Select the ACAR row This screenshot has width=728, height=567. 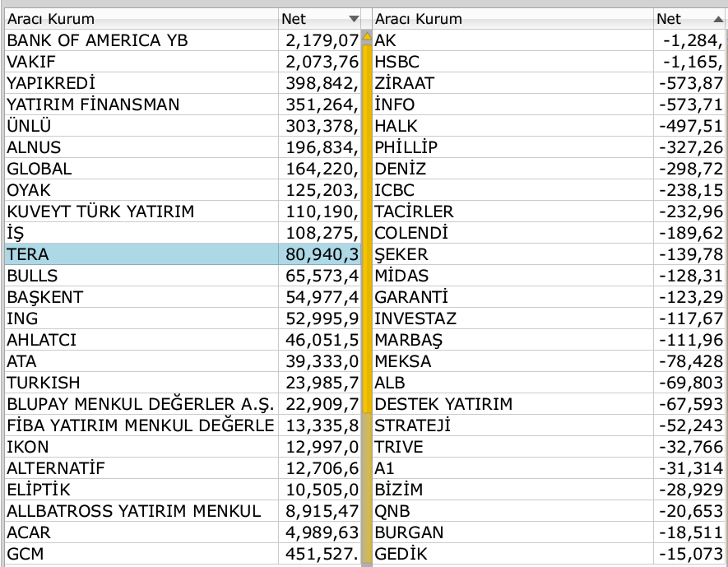click(x=183, y=532)
